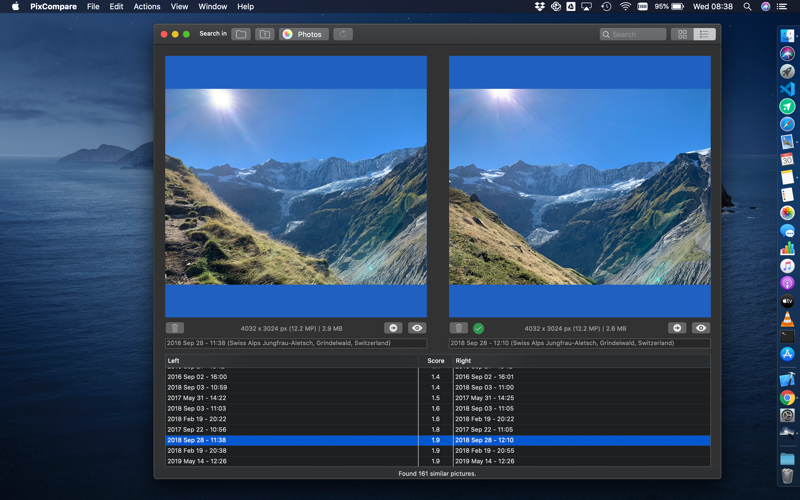Sort results by the Score column header

click(x=435, y=361)
